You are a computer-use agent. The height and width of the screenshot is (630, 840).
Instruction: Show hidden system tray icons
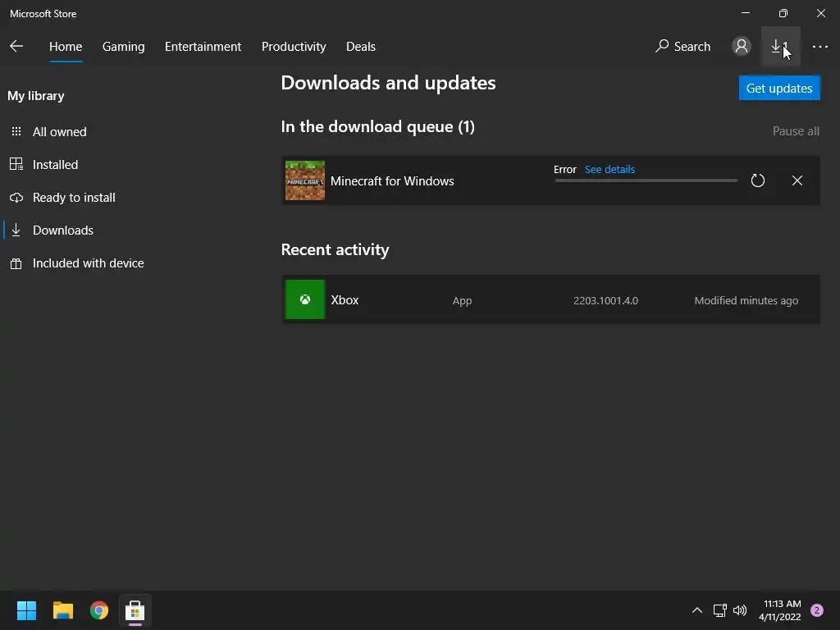pos(697,610)
